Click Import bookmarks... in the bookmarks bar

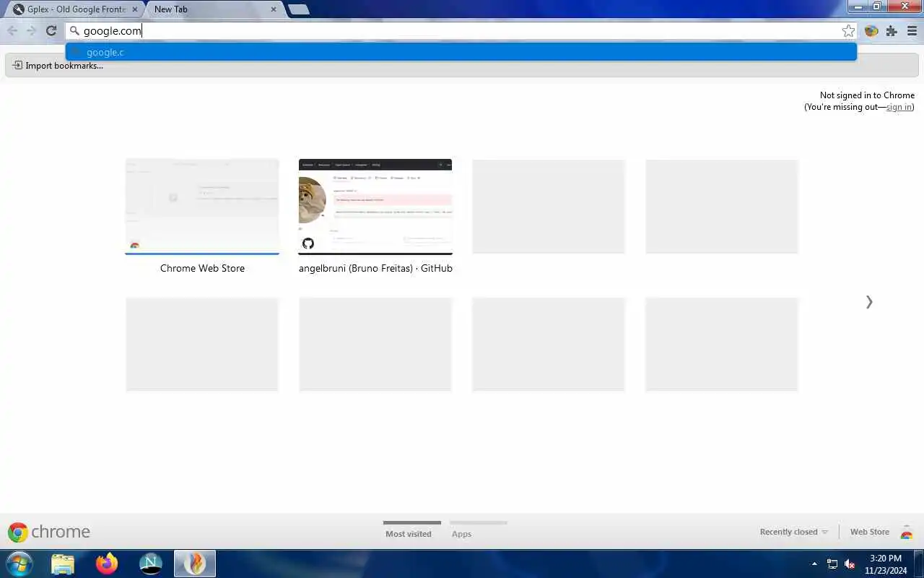click(58, 66)
